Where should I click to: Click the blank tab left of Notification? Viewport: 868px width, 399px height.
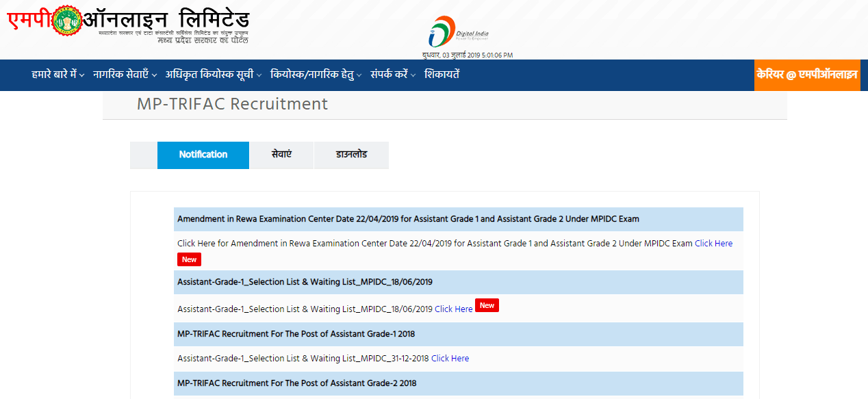point(144,155)
